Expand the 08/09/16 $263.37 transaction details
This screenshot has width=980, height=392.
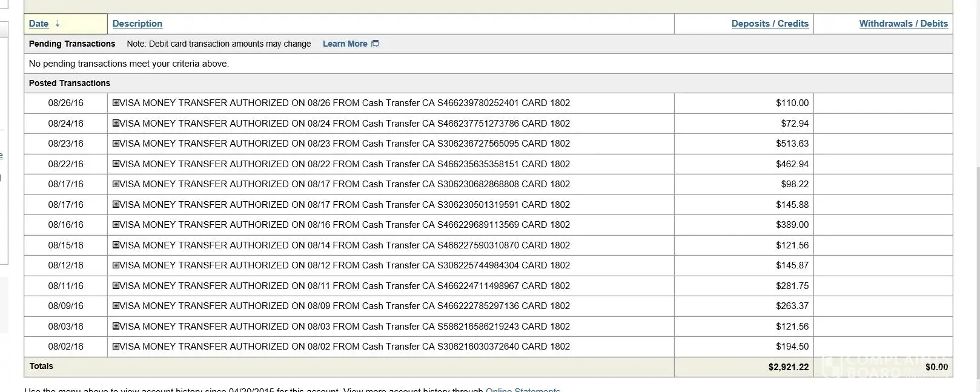pyautogui.click(x=116, y=306)
